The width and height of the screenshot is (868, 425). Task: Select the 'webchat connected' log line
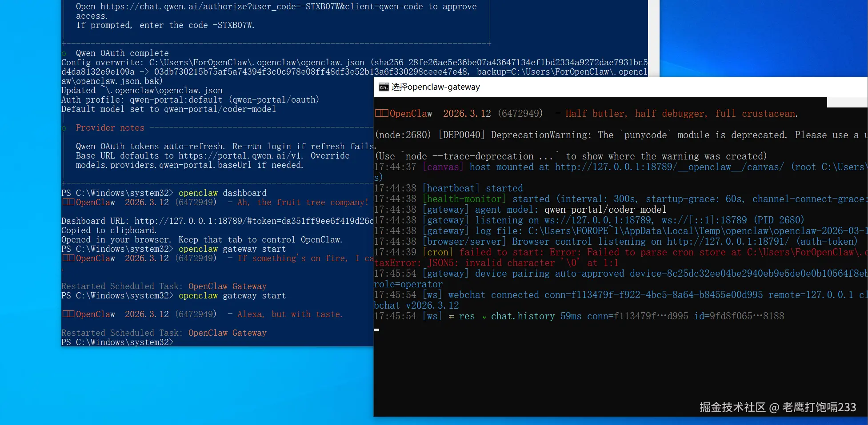coord(621,295)
